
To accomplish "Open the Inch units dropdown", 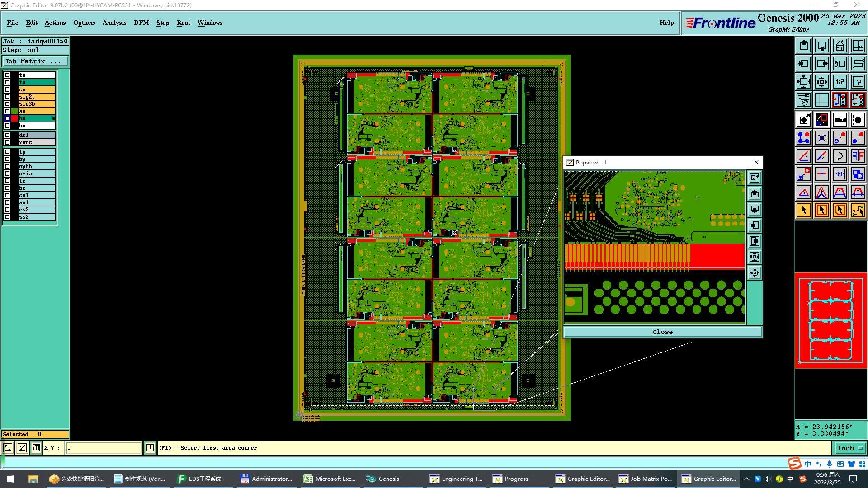I will tap(850, 448).
